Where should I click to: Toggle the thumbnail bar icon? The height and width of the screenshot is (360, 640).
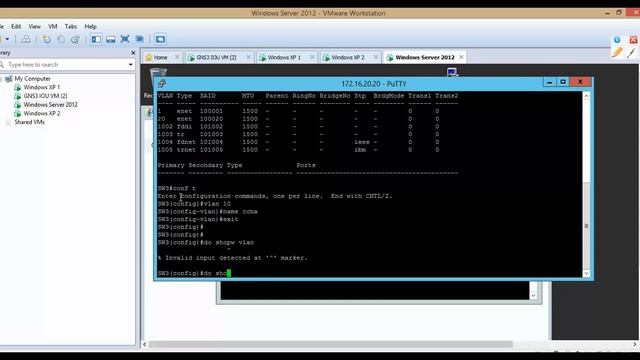[x=111, y=39]
